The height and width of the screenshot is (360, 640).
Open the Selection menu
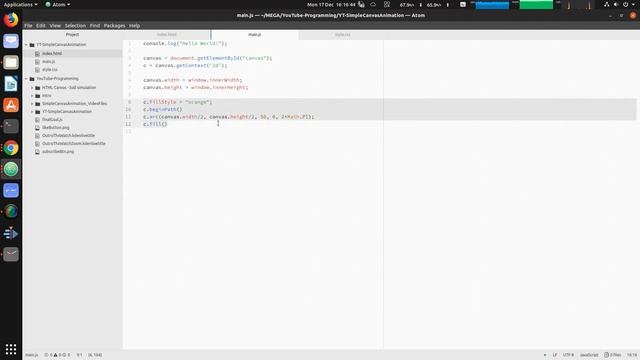click(76, 25)
